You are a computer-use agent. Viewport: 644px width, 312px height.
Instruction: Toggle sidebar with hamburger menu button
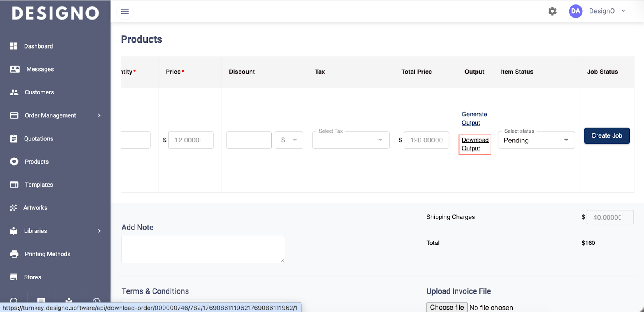(x=125, y=11)
